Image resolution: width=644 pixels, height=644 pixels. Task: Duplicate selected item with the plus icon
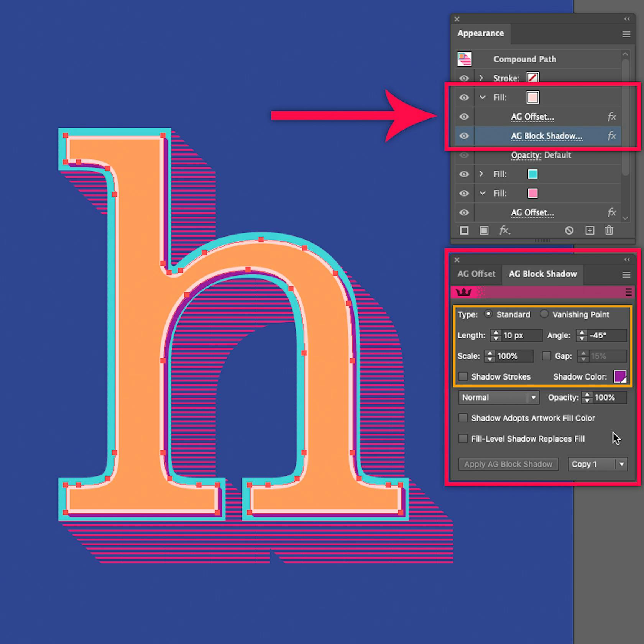coord(590,230)
